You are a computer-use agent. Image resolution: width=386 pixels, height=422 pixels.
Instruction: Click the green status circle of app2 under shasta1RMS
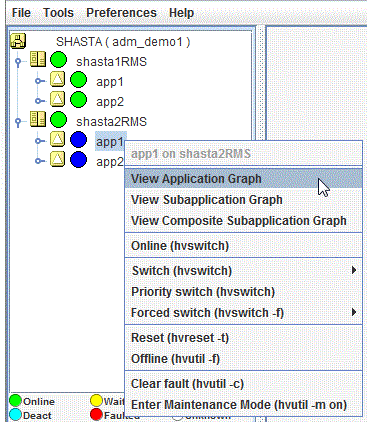click(x=79, y=100)
